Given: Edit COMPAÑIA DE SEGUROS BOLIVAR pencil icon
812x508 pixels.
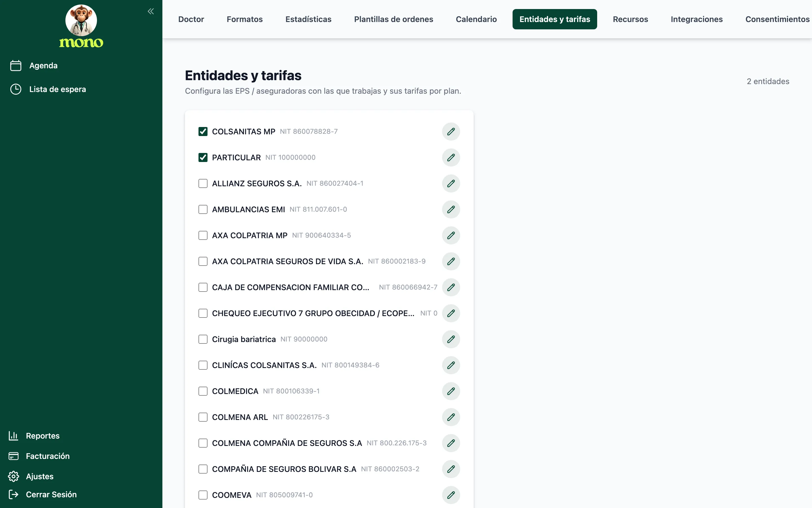Looking at the screenshot, I should pos(451,469).
